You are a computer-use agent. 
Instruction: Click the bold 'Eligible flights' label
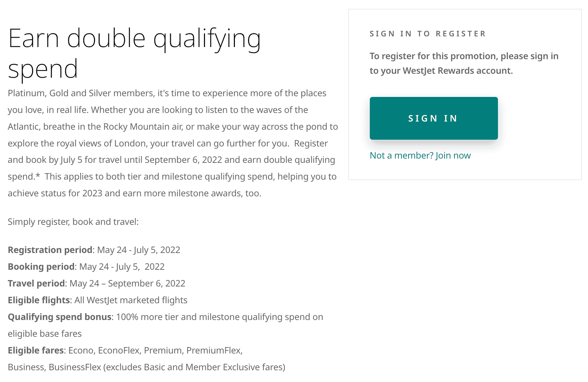38,300
